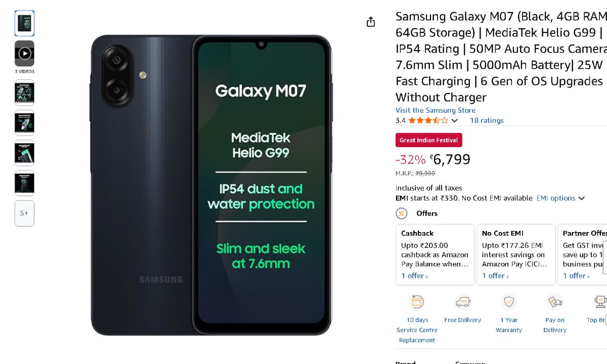Image resolution: width=607 pixels, height=364 pixels.
Task: Click the Pay on Delivery icon
Action: 555,302
